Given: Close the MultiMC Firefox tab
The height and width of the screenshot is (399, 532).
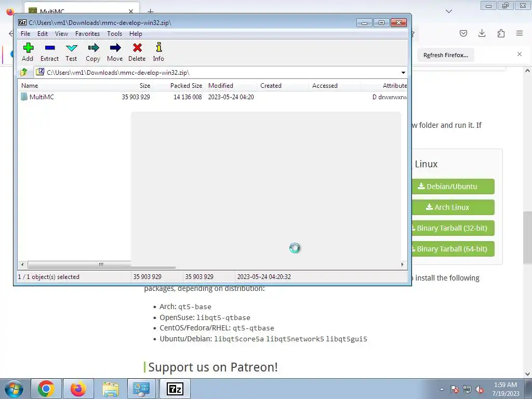Looking at the screenshot, I should coord(131,11).
